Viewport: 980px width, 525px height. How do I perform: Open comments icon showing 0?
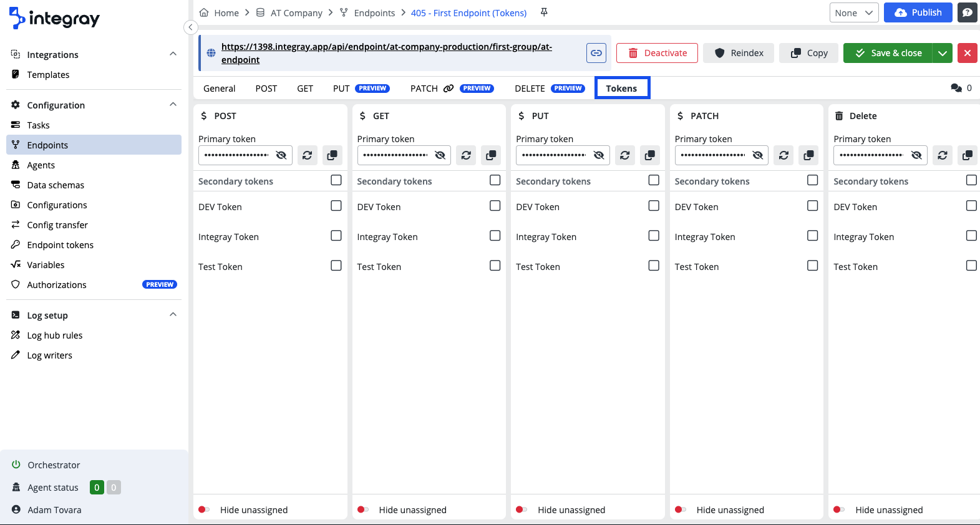point(956,88)
